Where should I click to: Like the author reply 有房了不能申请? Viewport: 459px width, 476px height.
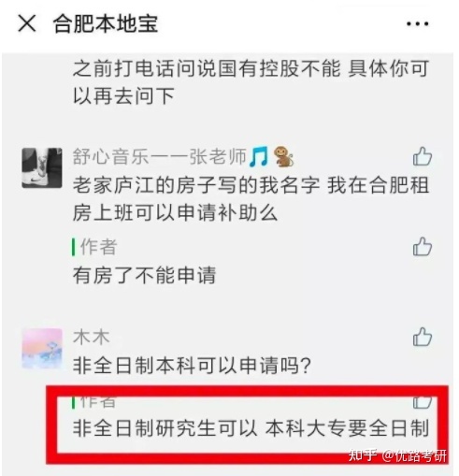423,247
